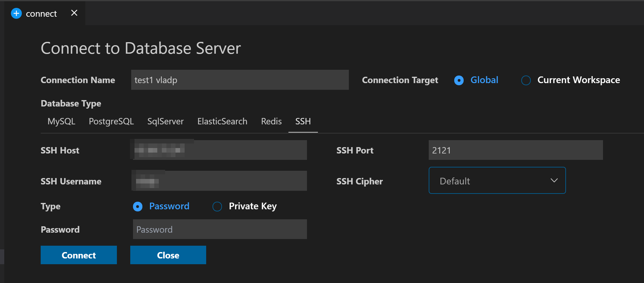
Task: Choose Password authentication type
Action: 138,206
